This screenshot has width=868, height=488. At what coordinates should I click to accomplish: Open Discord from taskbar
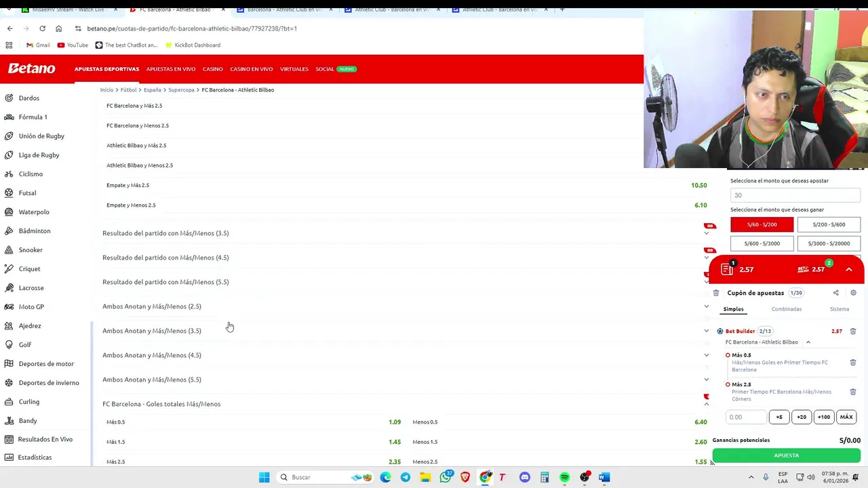(525, 477)
